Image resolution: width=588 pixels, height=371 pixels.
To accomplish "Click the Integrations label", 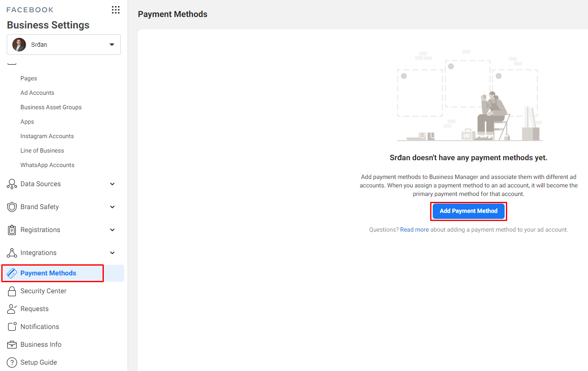I will (x=38, y=253).
